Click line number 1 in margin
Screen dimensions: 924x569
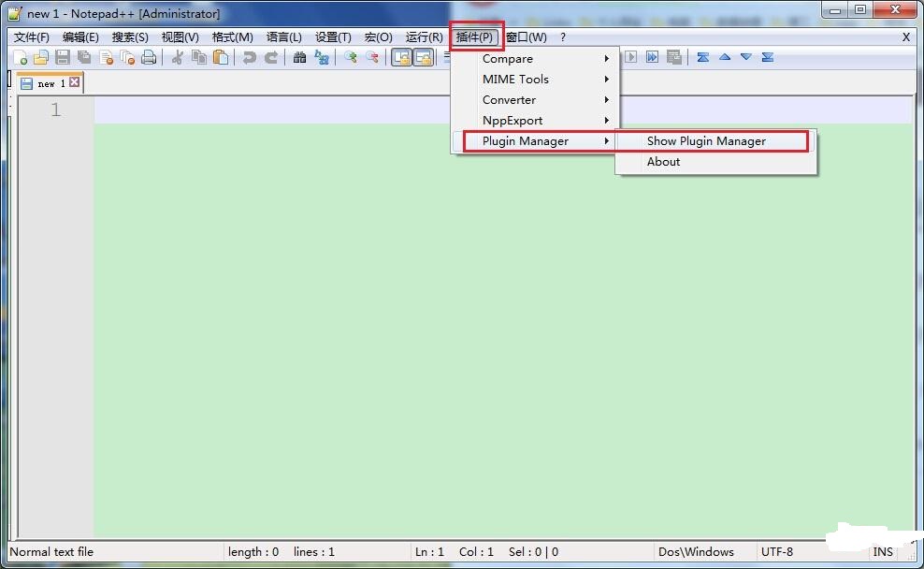click(55, 109)
